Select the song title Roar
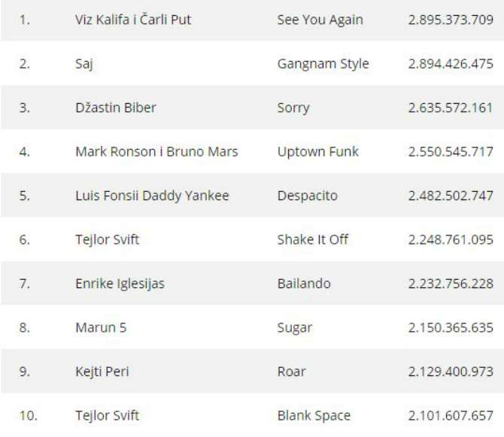The image size is (504, 437). coord(292,372)
